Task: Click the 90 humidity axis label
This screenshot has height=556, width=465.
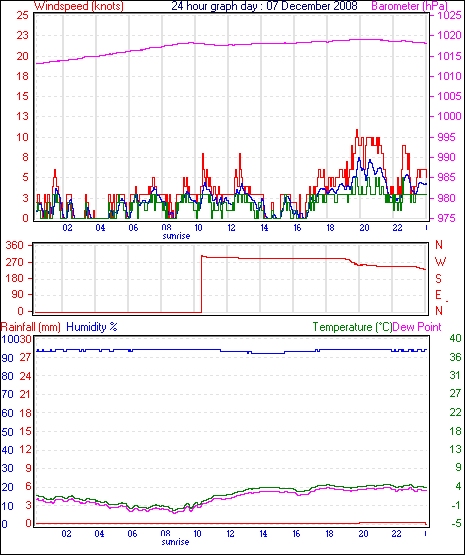Action: point(7,358)
